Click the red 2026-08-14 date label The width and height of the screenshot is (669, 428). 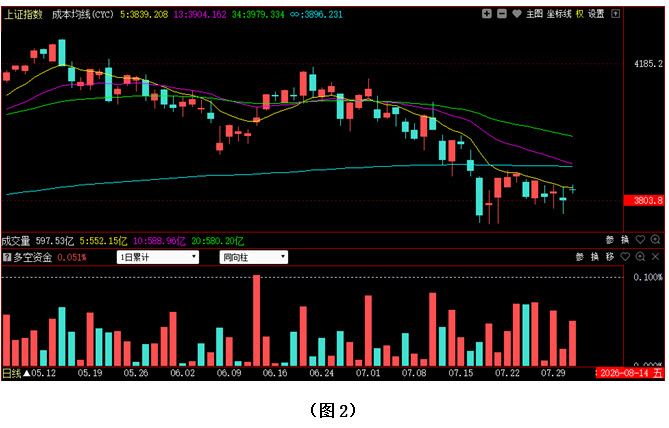pos(630,373)
